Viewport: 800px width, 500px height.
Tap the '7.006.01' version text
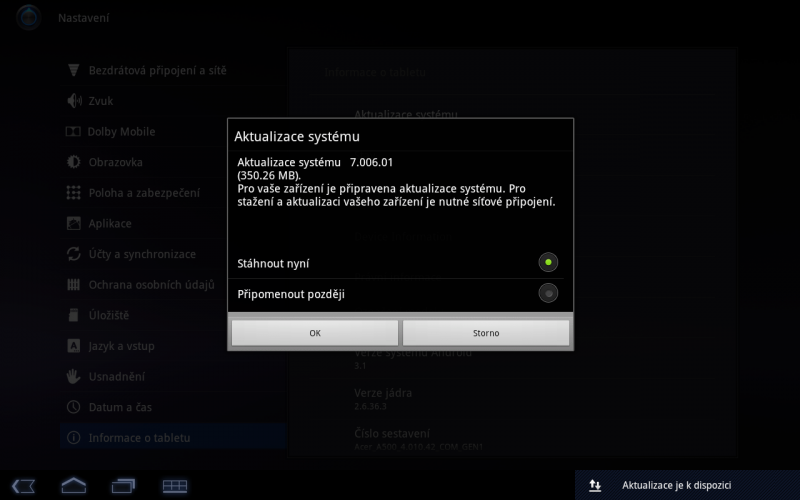point(371,162)
